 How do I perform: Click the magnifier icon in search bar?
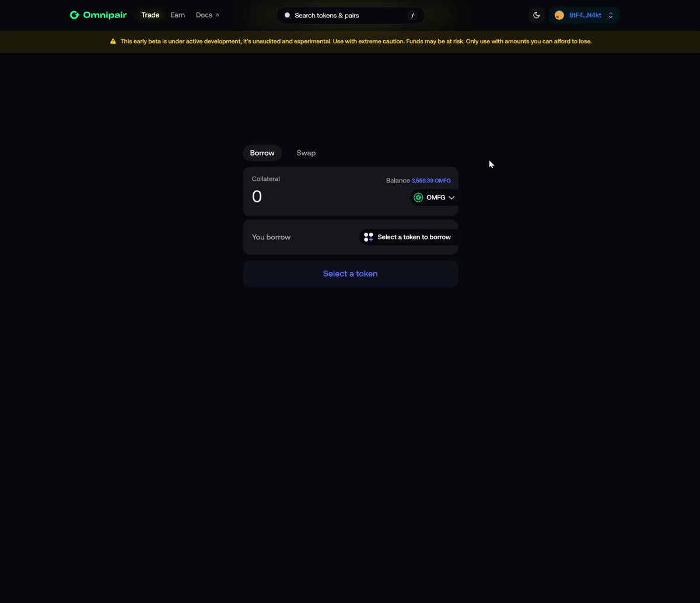[x=287, y=15]
